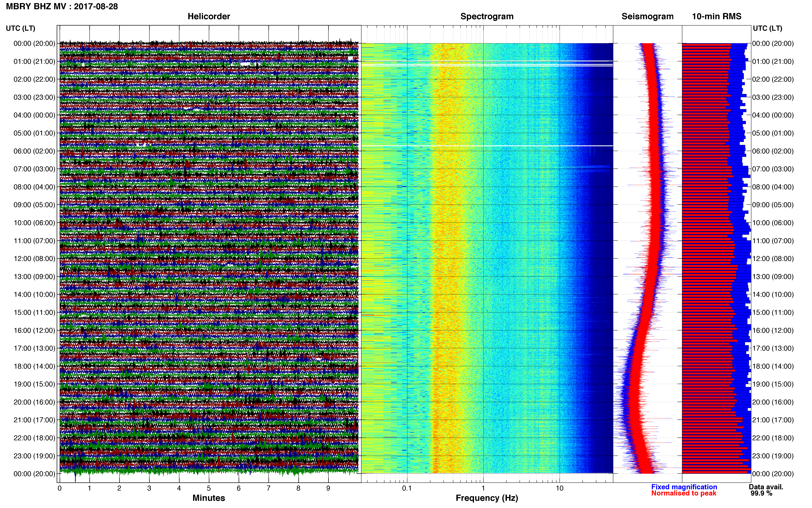Click left time label 03:00 (23:00)

34,97
